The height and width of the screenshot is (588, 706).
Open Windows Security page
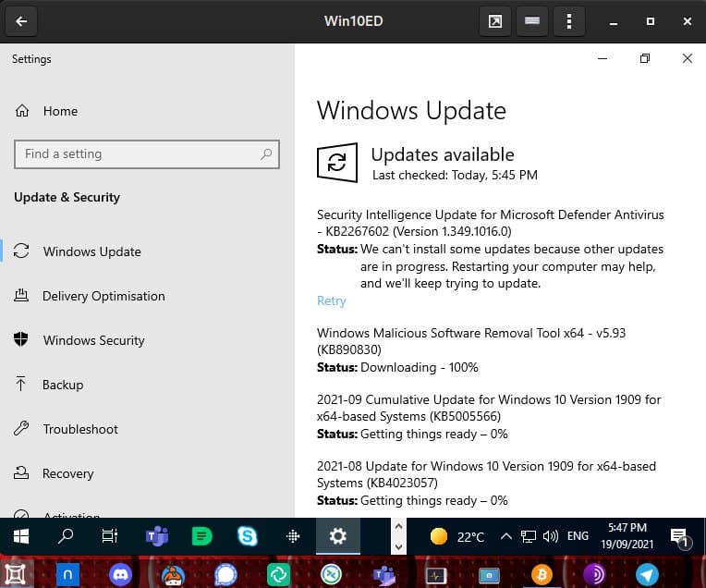[93, 340]
